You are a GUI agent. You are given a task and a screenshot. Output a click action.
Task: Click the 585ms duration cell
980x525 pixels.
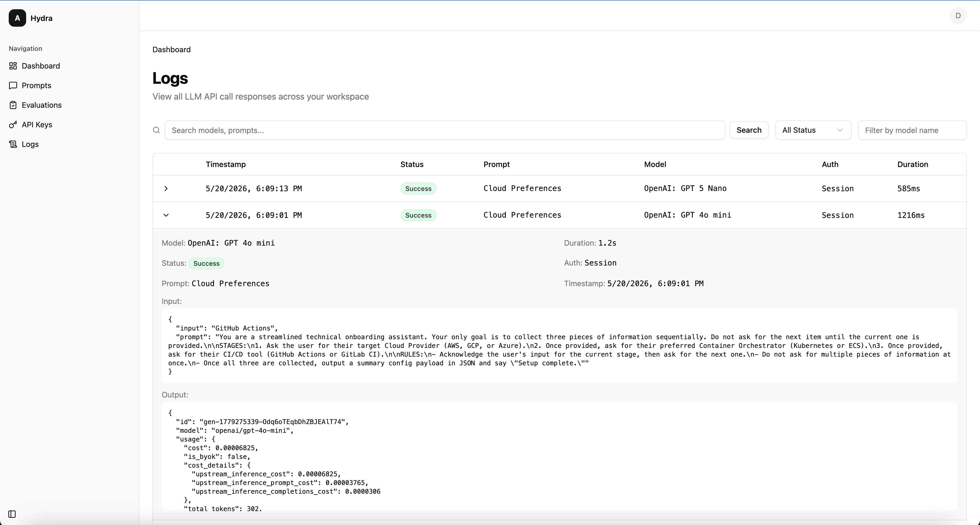pos(908,189)
